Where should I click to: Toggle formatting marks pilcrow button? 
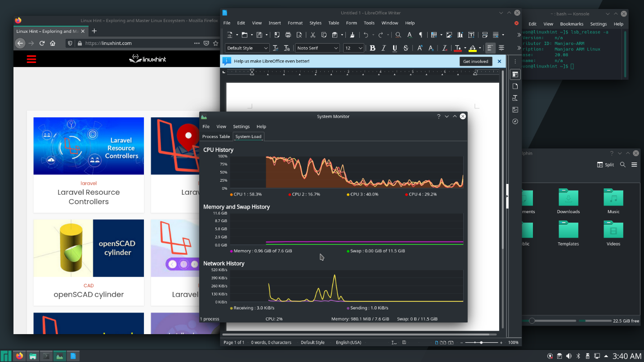point(421,35)
